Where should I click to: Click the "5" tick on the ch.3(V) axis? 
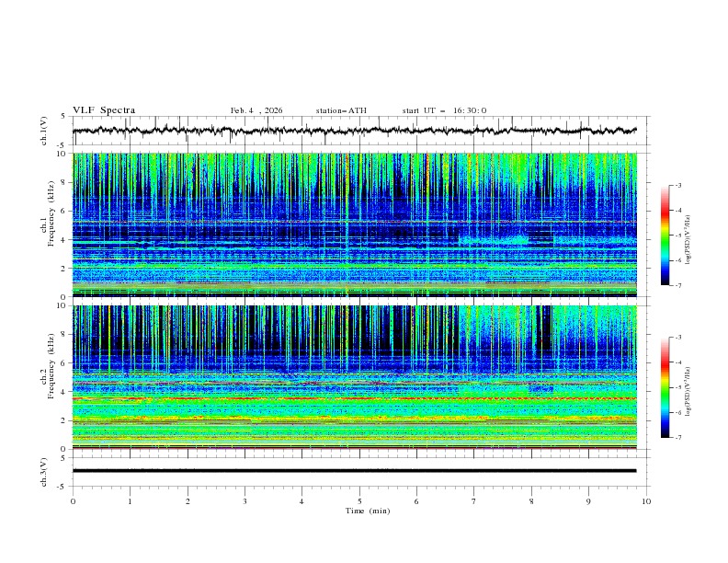[x=64, y=457]
